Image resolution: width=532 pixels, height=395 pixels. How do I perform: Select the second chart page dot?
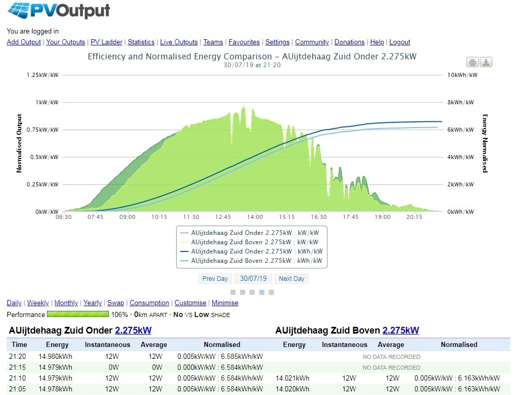click(243, 292)
